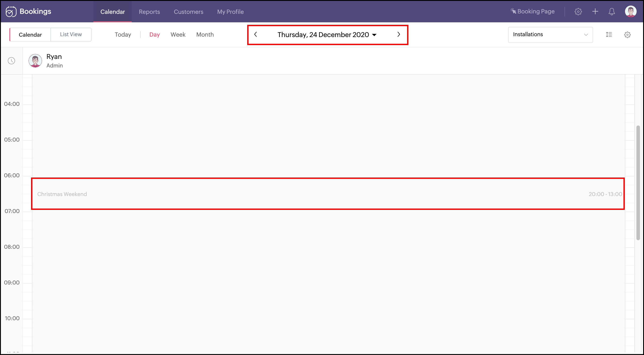
Task: Open the top bar settings gear
Action: [578, 12]
